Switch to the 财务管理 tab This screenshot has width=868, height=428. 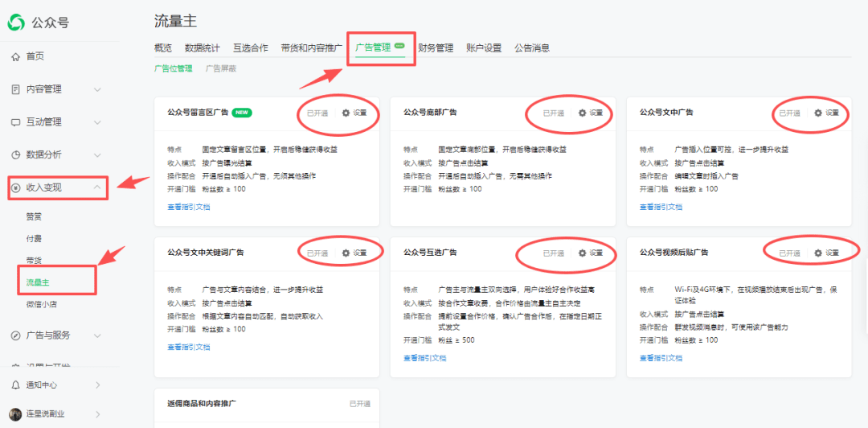click(436, 48)
